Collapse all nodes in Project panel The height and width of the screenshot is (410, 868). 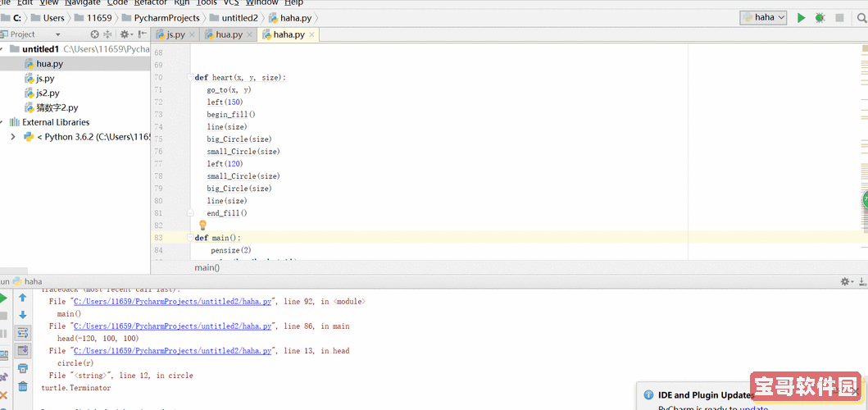click(x=107, y=34)
